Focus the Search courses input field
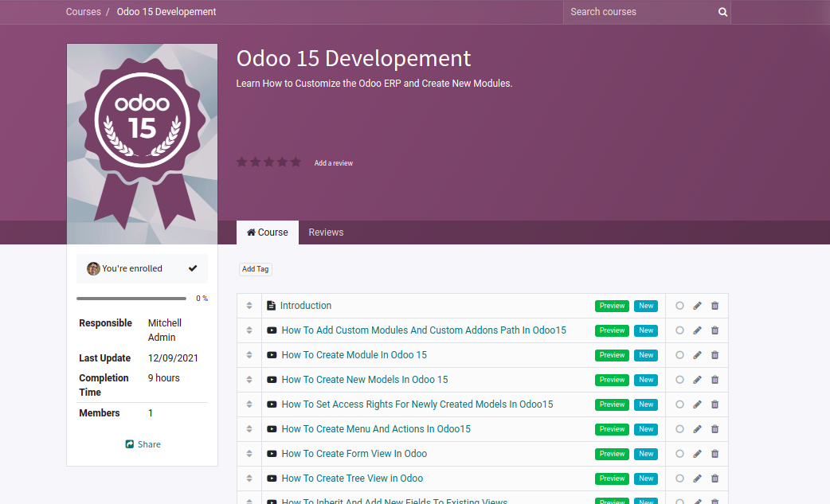The image size is (830, 504). click(x=637, y=12)
